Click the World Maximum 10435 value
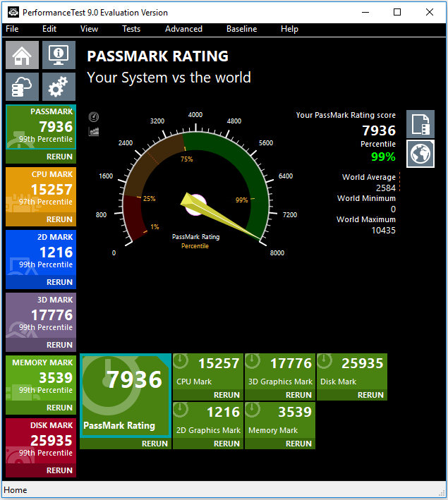Screen dimensions: 448x500 [383, 230]
